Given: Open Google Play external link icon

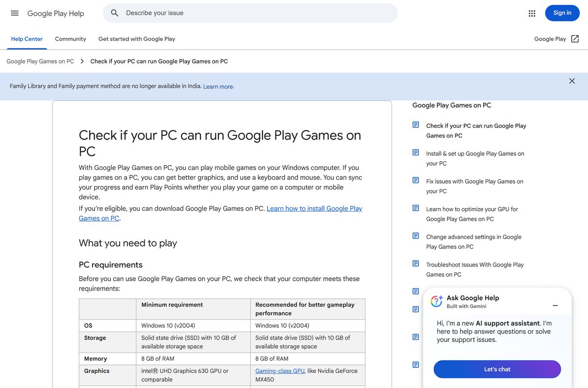Looking at the screenshot, I should [575, 39].
